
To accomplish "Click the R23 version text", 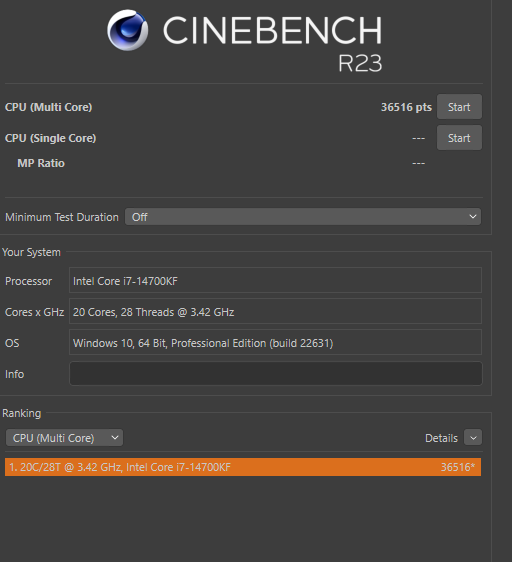I will pos(360,63).
